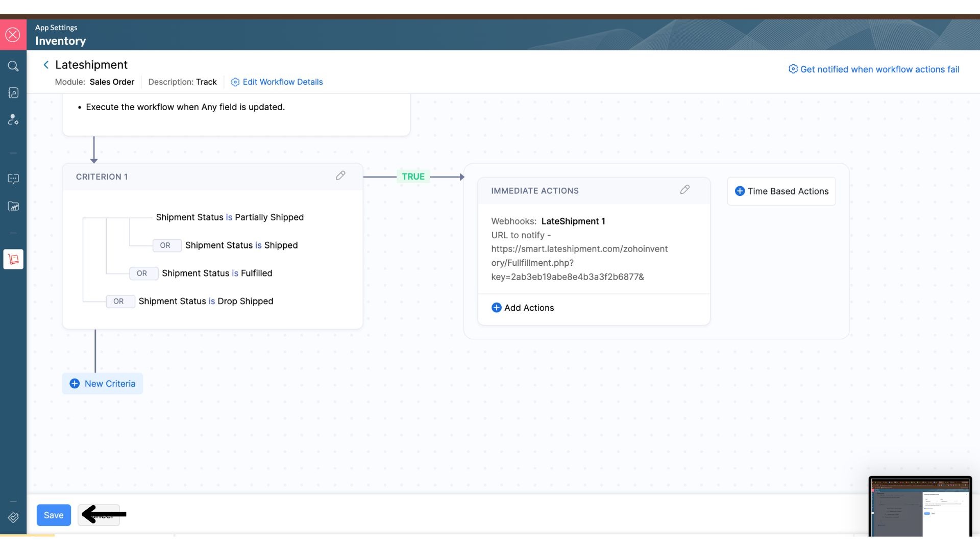This screenshot has height=551, width=980.
Task: Add Time Based Actions
Action: pos(781,191)
